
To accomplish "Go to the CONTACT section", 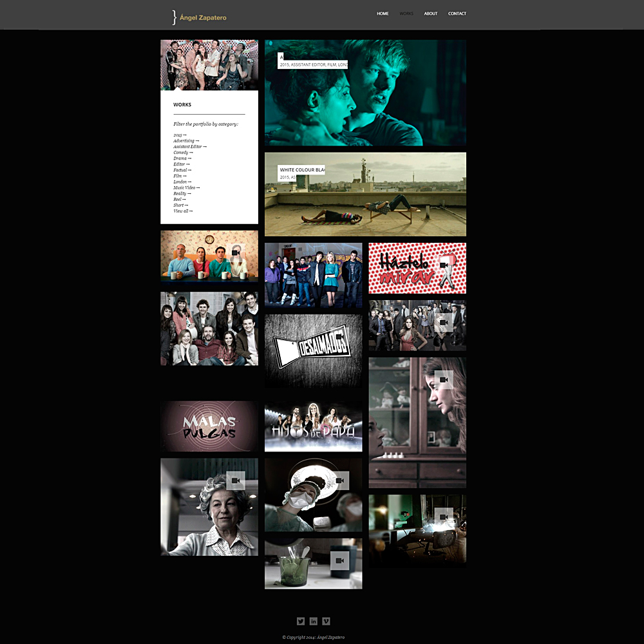I will [x=457, y=13].
